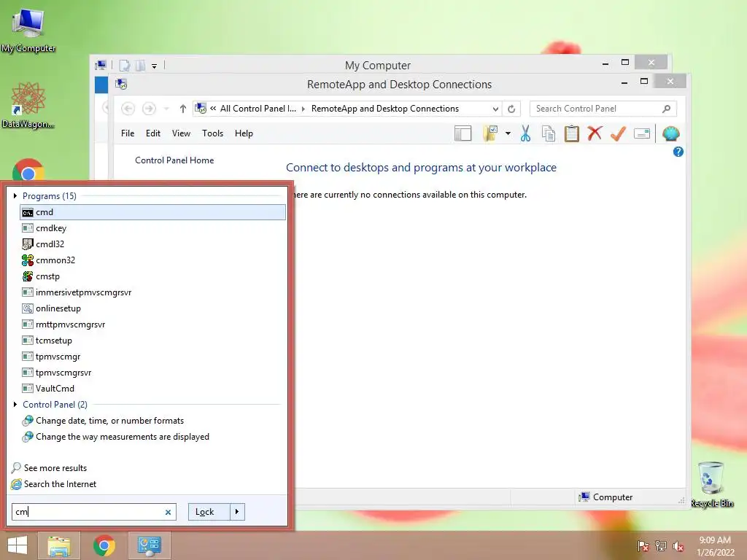Open Change the way measurements are displayed
This screenshot has width=747, height=560.
click(x=153, y=437)
